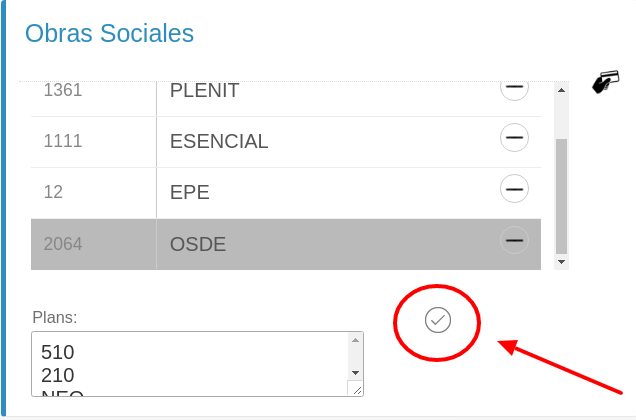636x420 pixels.
Task: Click the obras sociales list scrollbar thumb
Action: [x=561, y=195]
